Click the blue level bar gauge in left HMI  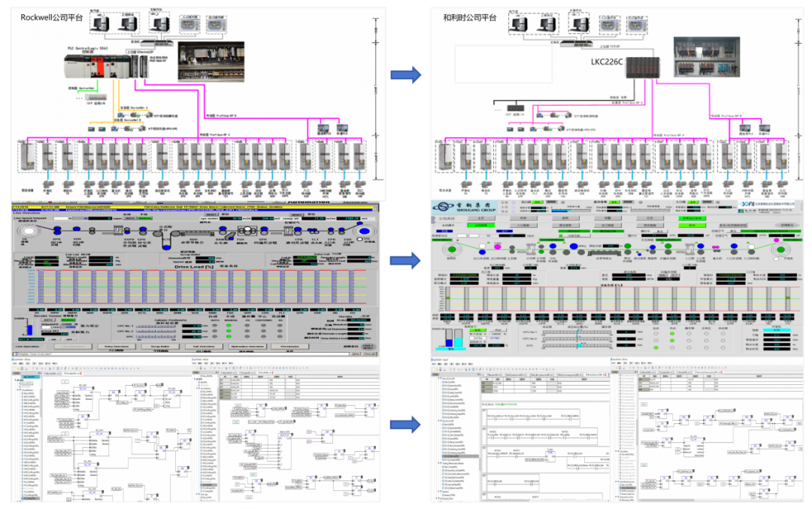tap(29, 329)
